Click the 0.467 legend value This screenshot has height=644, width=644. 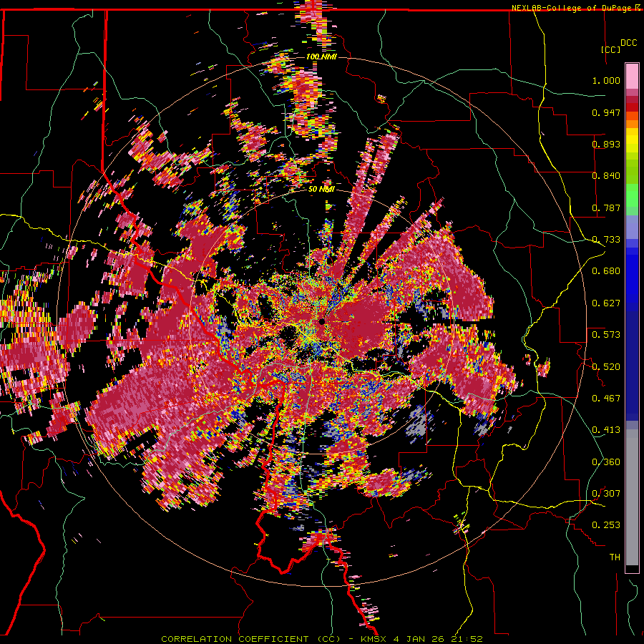[x=606, y=399]
